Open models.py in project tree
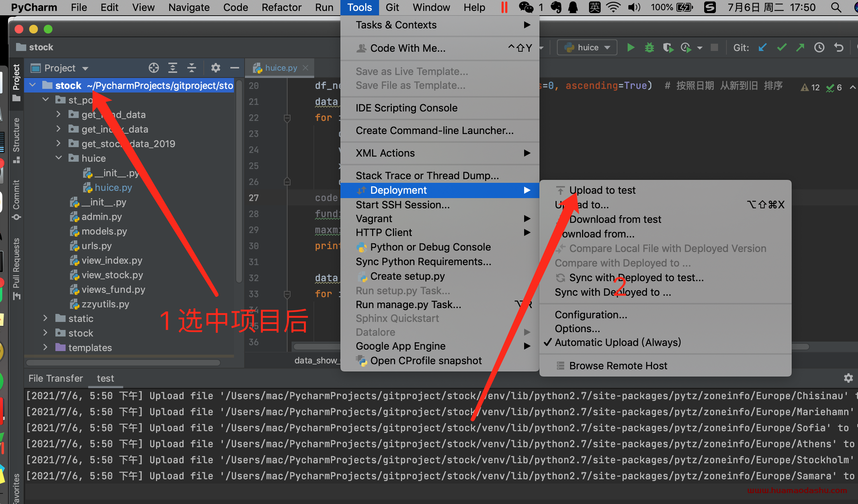 104,231
